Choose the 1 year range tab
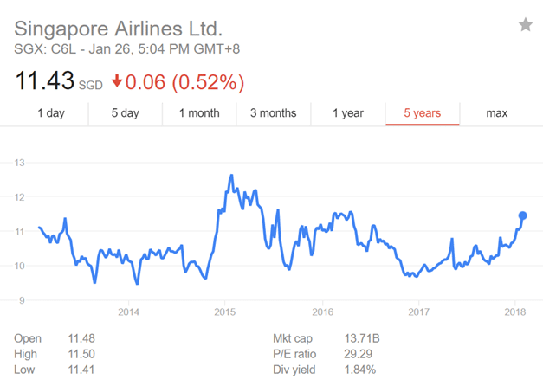The height and width of the screenshot is (392, 543). [x=348, y=112]
